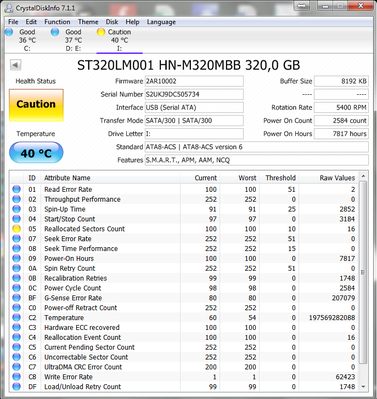Image resolution: width=377 pixels, height=399 pixels.
Task: Select the D: E: drive blue status orb
Action: point(55,32)
